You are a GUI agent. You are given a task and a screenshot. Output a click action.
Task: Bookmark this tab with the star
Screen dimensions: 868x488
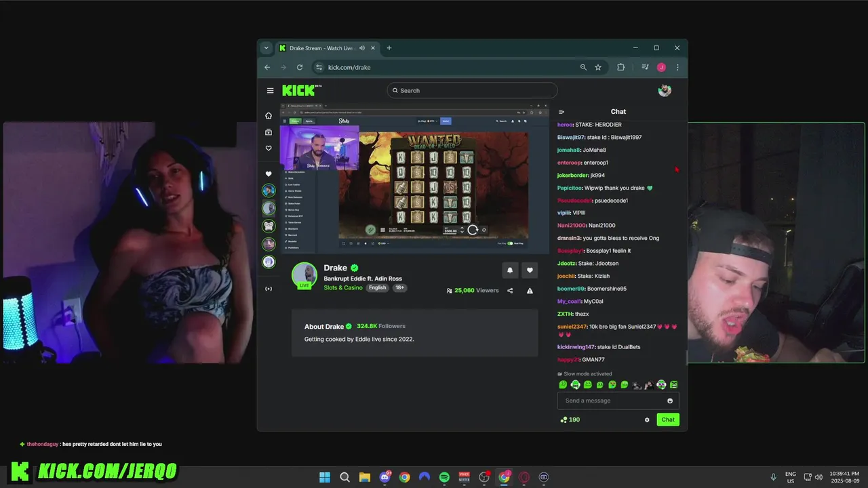coord(598,67)
